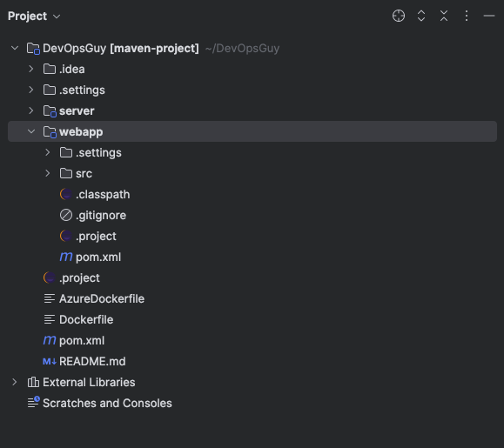The image size is (504, 448).
Task: Select the .gitignore file name
Action: [x=101, y=215]
